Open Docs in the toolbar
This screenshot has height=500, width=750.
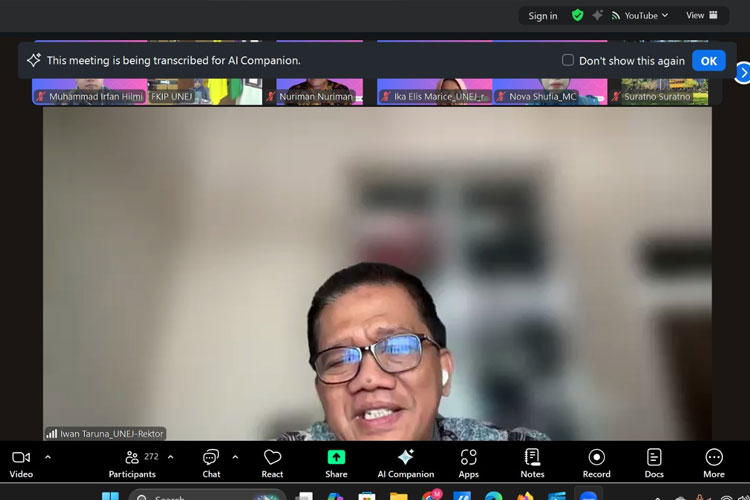click(x=654, y=464)
